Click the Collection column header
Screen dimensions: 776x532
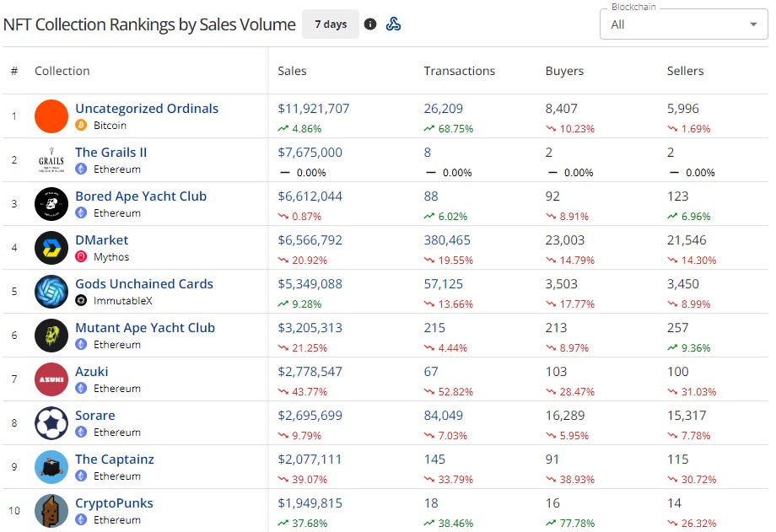tap(62, 71)
